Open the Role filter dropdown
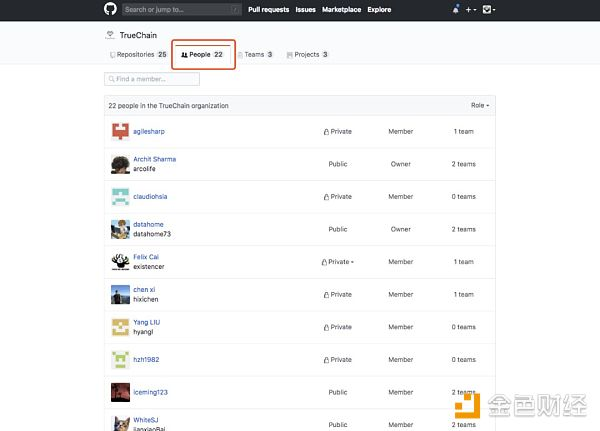This screenshot has height=431, width=600. [480, 105]
